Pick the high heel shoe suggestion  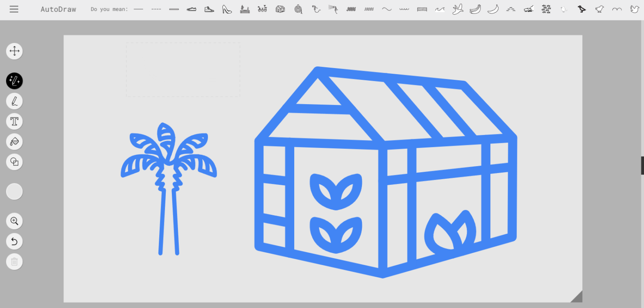click(227, 9)
